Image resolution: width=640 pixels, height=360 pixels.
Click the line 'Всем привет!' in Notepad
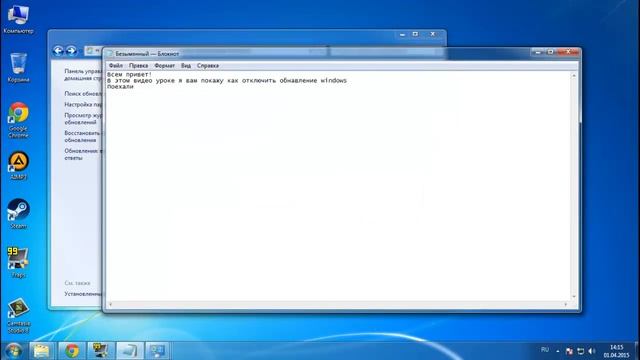(x=129, y=74)
